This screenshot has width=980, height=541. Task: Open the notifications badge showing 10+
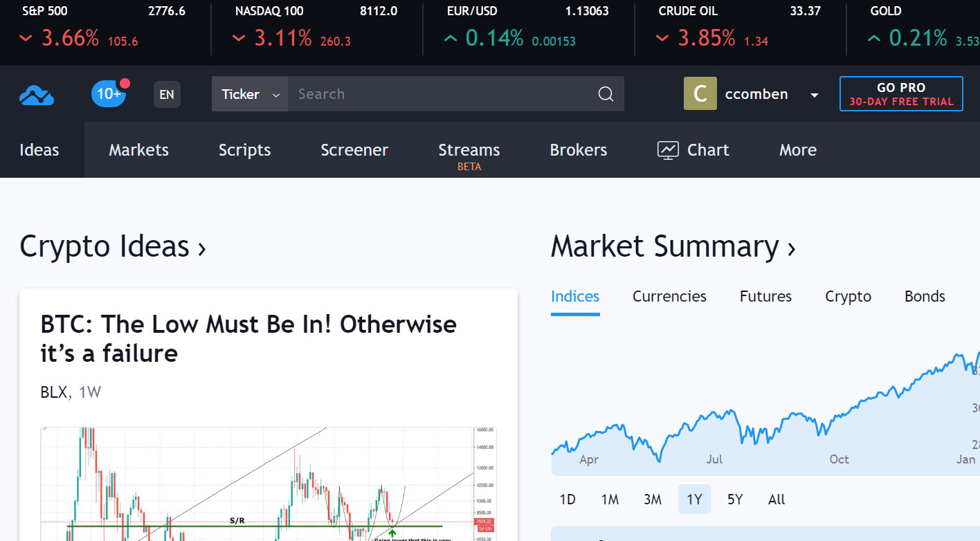coord(108,93)
